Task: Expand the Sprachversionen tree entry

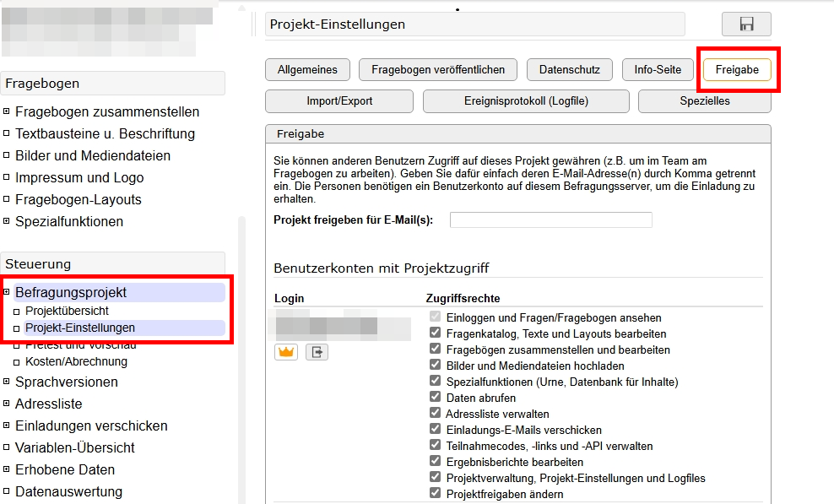Action: coord(5,382)
